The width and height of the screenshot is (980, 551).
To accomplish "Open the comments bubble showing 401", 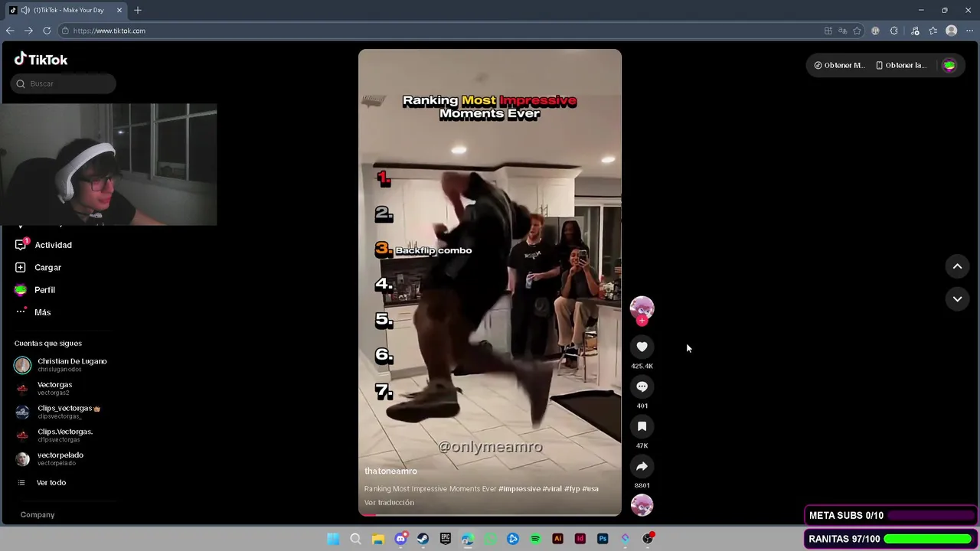I will pyautogui.click(x=642, y=386).
